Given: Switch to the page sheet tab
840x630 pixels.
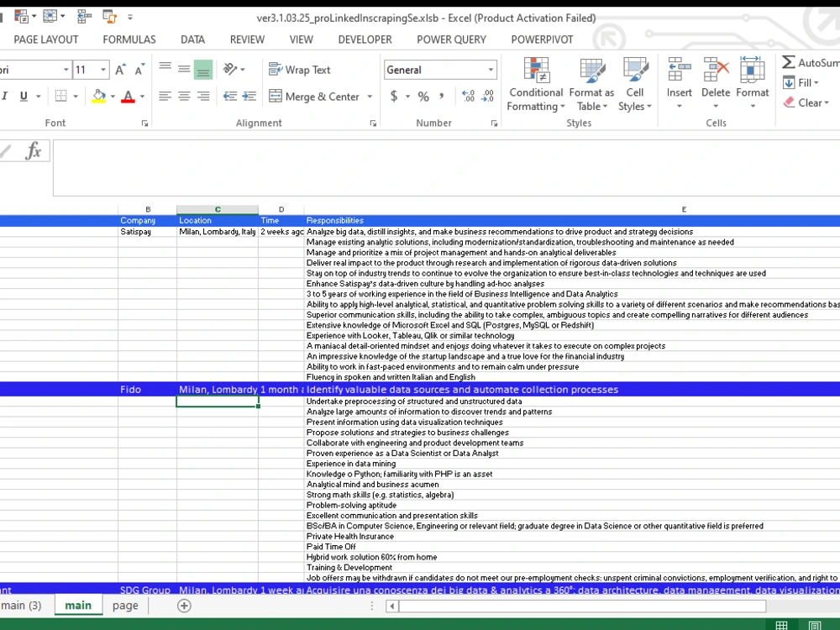Looking at the screenshot, I should tap(125, 606).
